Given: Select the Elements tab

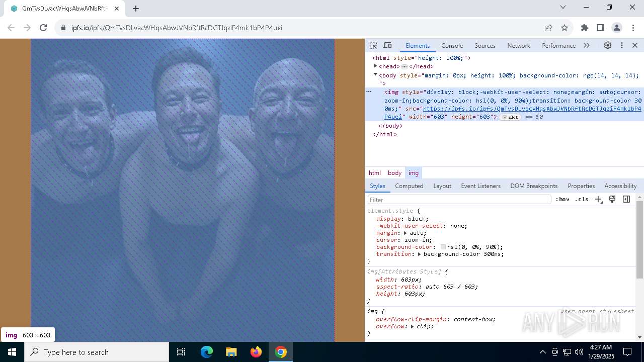Looking at the screenshot, I should pos(418,45).
